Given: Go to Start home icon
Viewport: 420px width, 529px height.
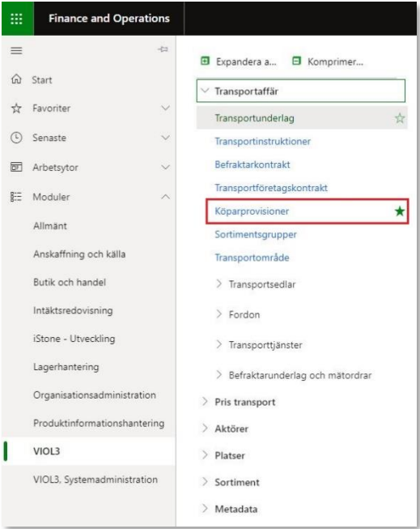Looking at the screenshot, I should [x=16, y=79].
